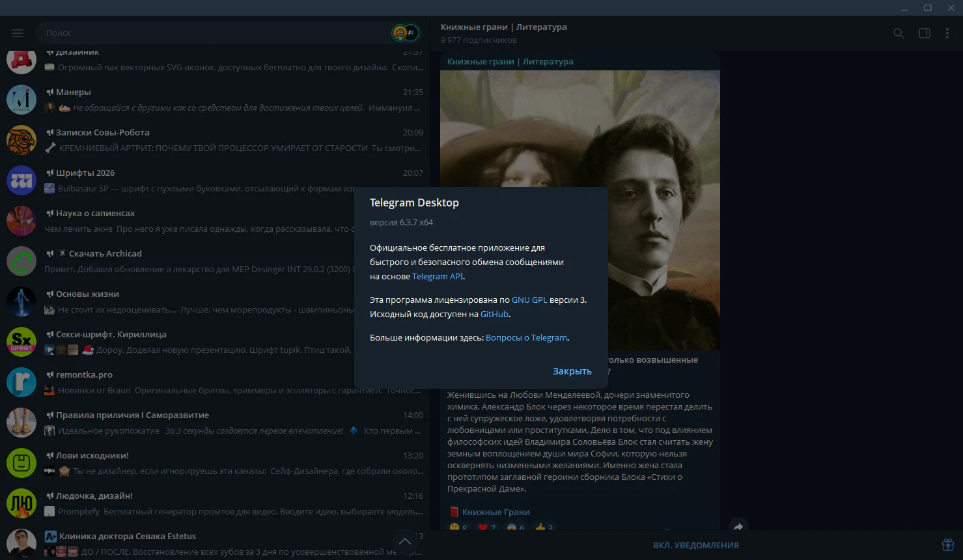
Task: Follow the GitHub source code link
Action: [494, 314]
